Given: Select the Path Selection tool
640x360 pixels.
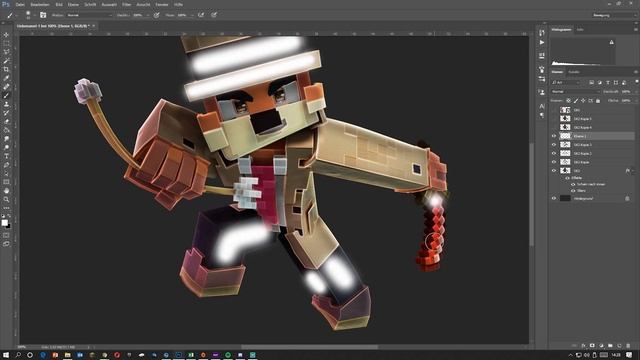Looking at the screenshot, I should click(x=6, y=173).
